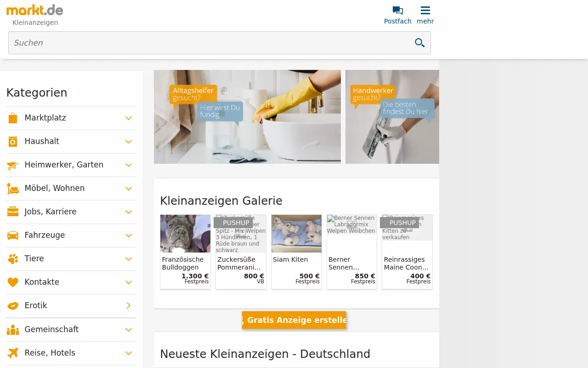Expand the Tiere category chevron
The height and width of the screenshot is (368, 588).
coord(129,259)
